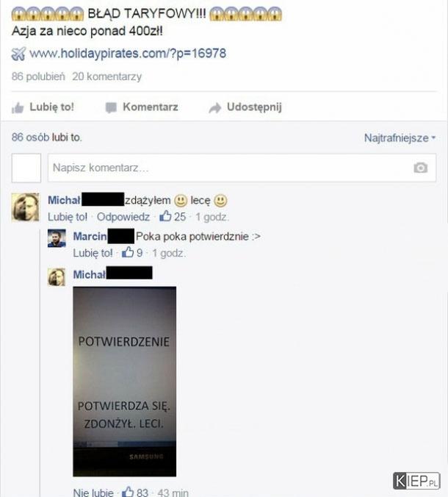Click the comment bubble icon beside Komentarz

coord(111,108)
